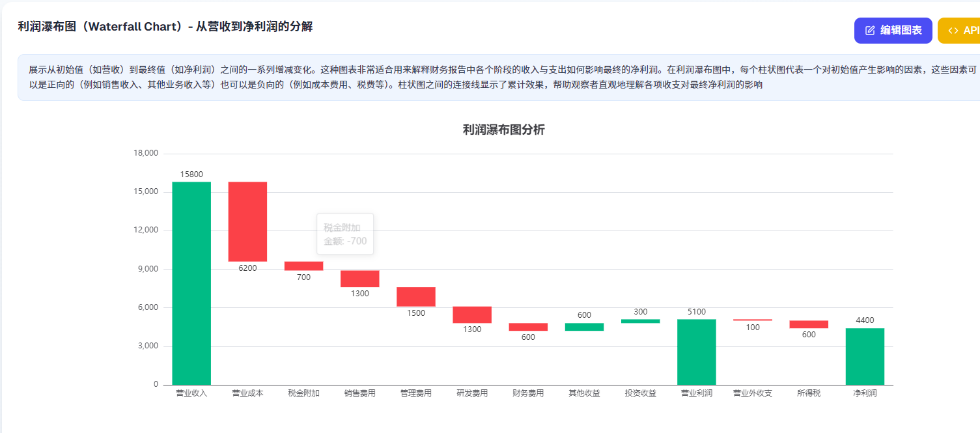
Task: Select the red 管理费用 bar
Action: tap(416, 297)
